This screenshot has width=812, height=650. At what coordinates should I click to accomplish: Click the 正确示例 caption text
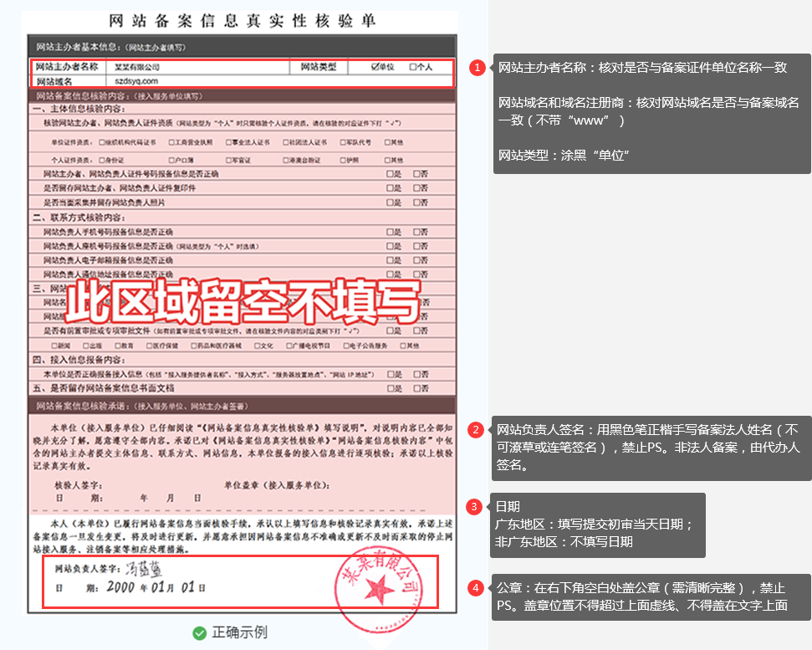pyautogui.click(x=239, y=632)
